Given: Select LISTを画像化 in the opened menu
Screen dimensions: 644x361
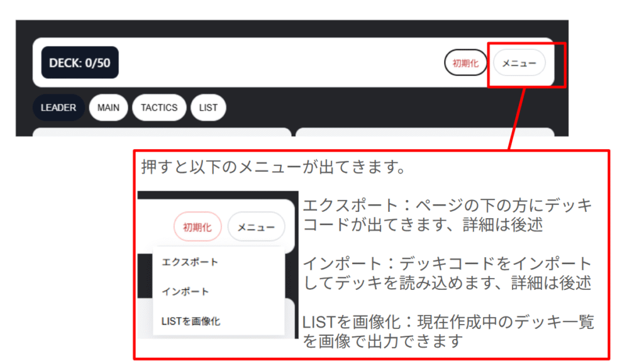Looking at the screenshot, I should [218, 321].
